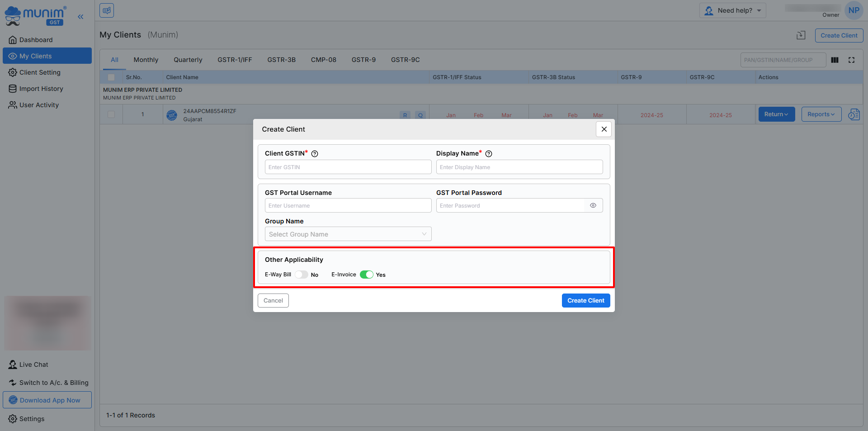Open the column chooser icon
This screenshot has width=868, height=431.
[835, 60]
